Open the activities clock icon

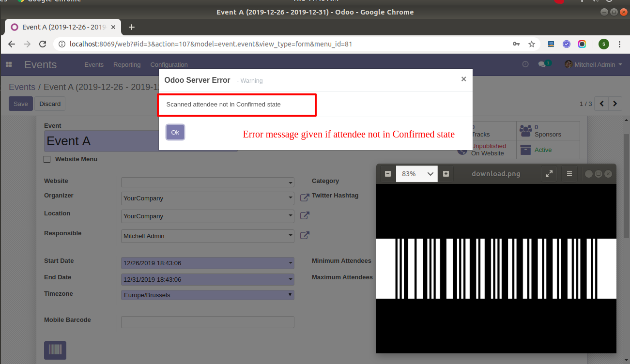[x=525, y=64]
